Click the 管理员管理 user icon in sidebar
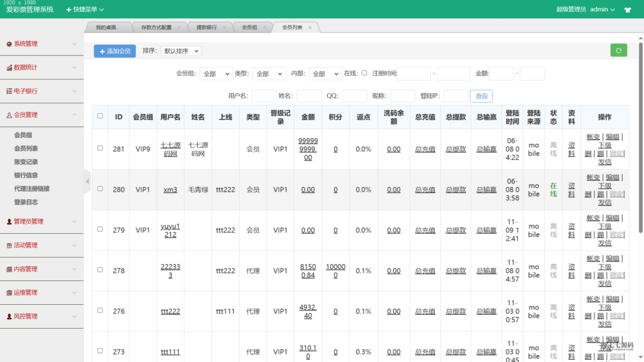 tap(9, 222)
